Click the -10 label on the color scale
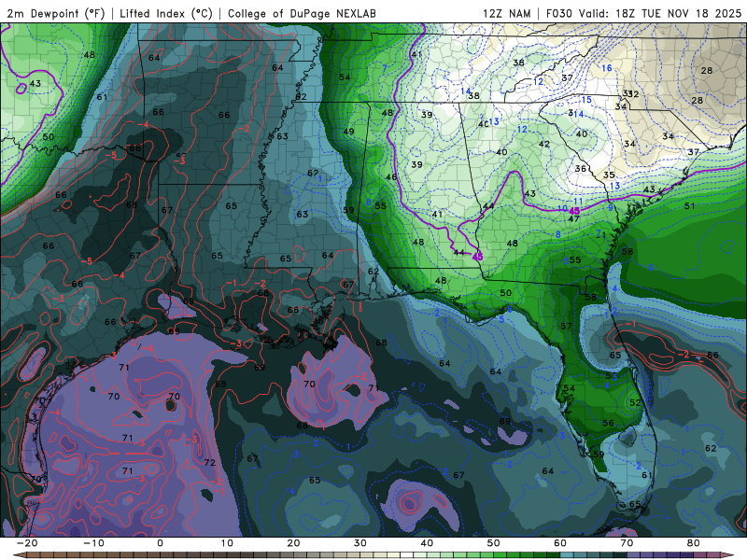Viewport: 747px width, 560px height. point(93,543)
